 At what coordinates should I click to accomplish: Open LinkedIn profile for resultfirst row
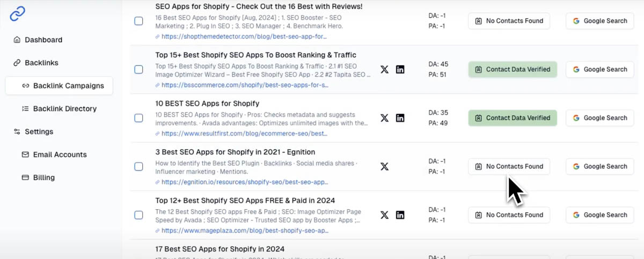pos(400,118)
